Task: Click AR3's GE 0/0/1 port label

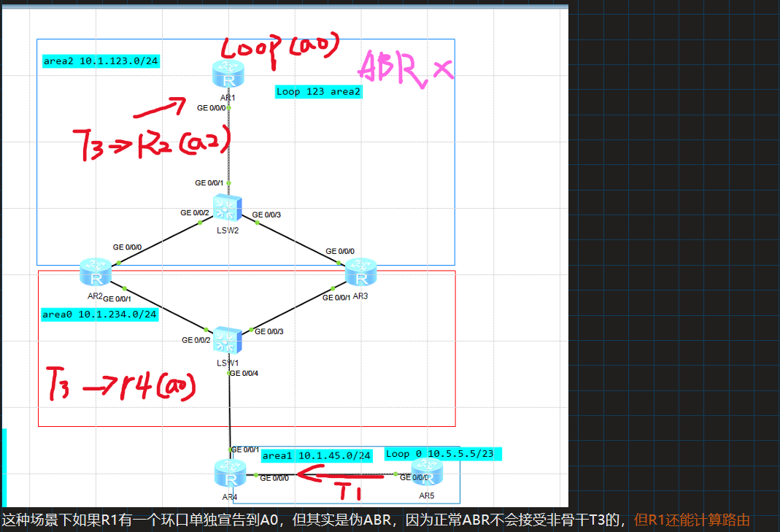Action: point(336,298)
